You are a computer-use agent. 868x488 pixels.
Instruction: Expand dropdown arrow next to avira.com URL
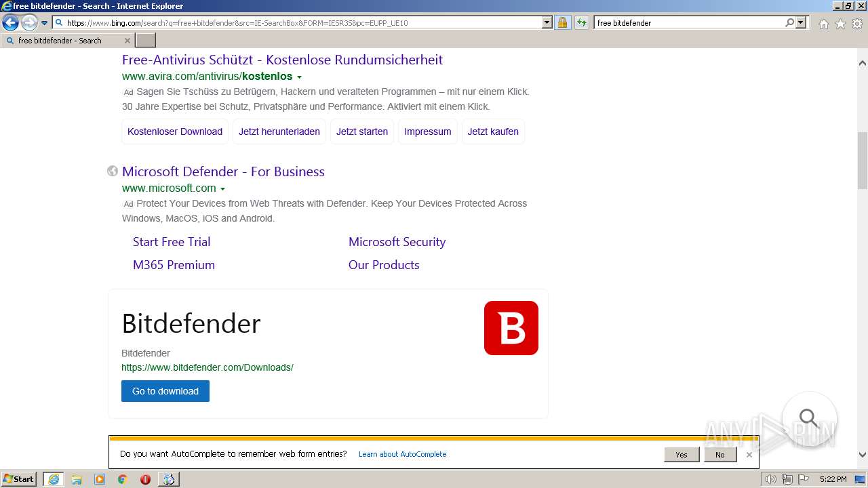click(x=299, y=77)
